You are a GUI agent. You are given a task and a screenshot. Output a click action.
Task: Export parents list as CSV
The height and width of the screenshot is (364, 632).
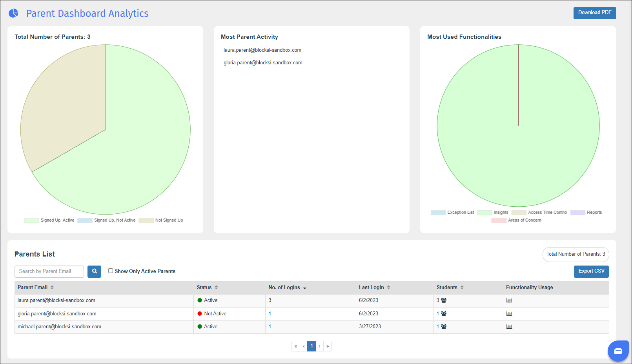coord(591,271)
